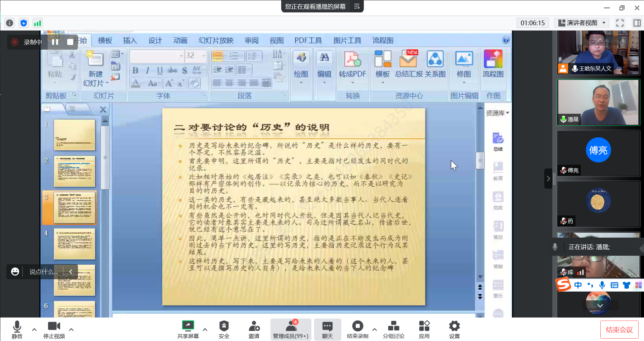644x341 pixels.
Task: Open the 关系图 relationship diagram tool
Action: (435, 59)
